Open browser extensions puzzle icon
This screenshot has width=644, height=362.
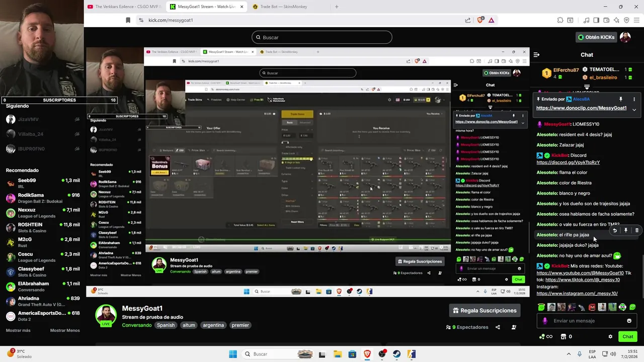[x=560, y=20]
